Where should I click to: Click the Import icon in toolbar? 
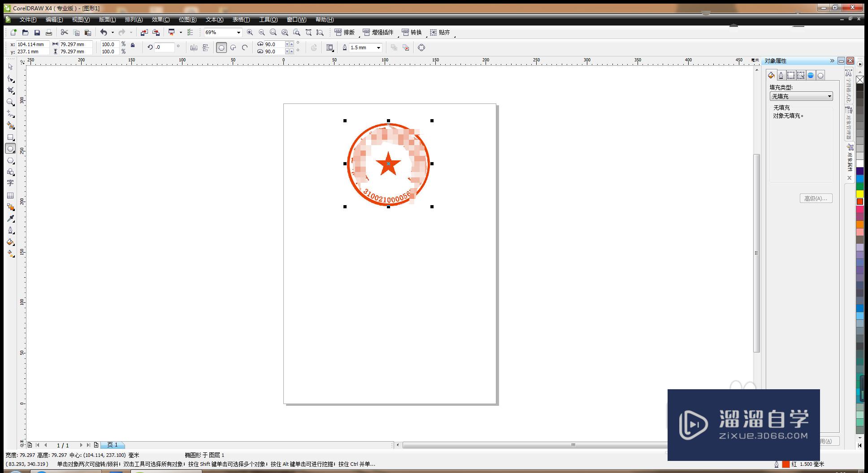pos(144,32)
